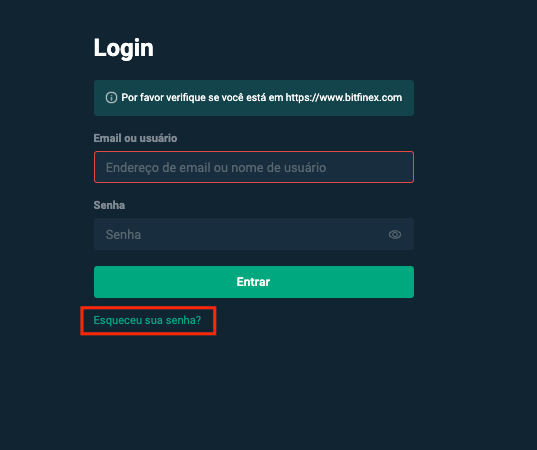Screen dimensions: 537x450
Task: Click the https://www.bitfinex.com URL text
Action: click(344, 98)
